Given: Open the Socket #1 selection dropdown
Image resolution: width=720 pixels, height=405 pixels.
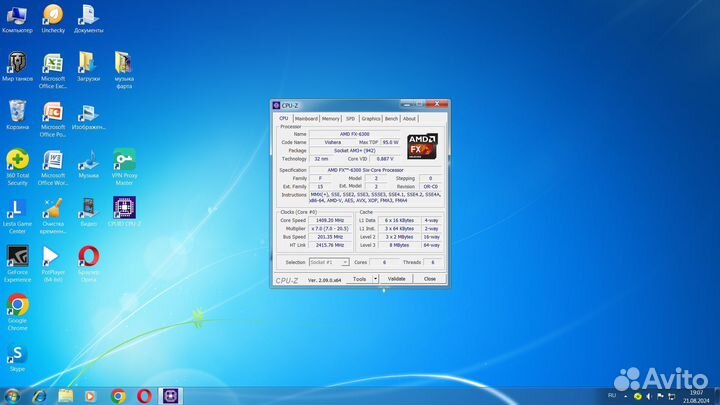Looking at the screenshot, I should pyautogui.click(x=329, y=262).
